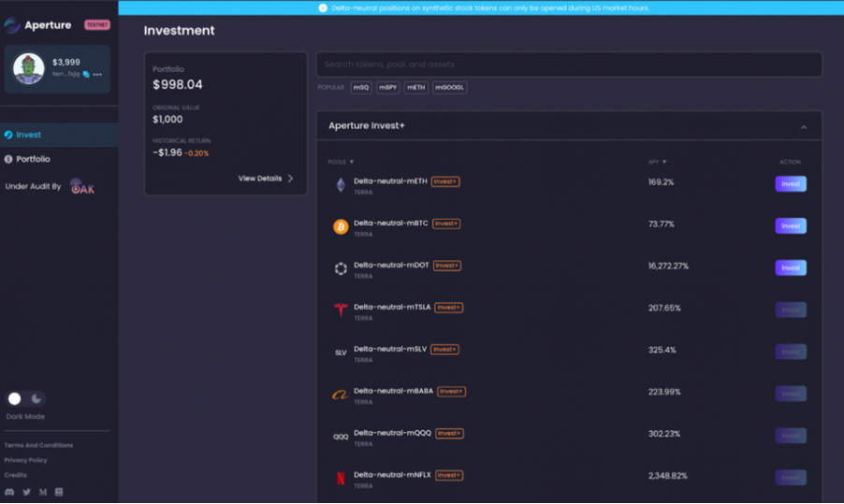Viewport: 844px width, 504px height.
Task: Select Delta-neutral-mNFLX pool name
Action: pyautogui.click(x=392, y=475)
